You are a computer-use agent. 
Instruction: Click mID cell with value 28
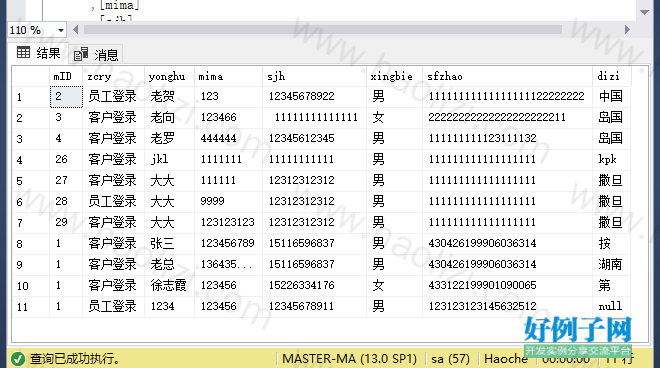pyautogui.click(x=66, y=202)
